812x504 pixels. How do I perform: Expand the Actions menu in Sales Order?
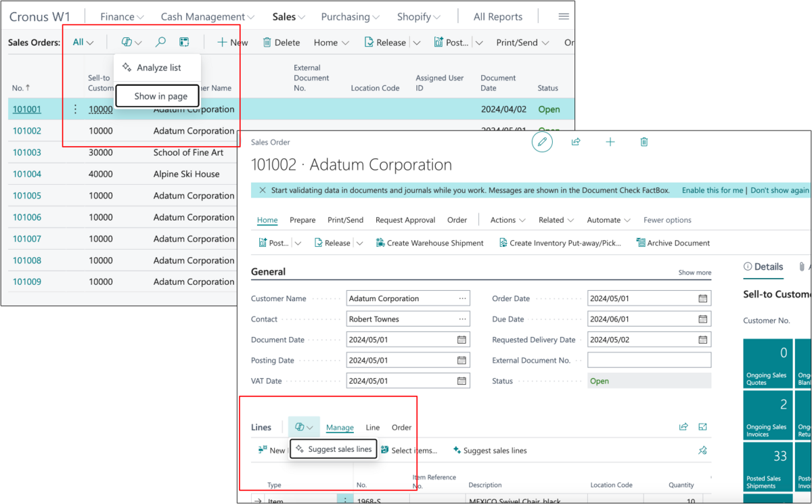point(508,220)
